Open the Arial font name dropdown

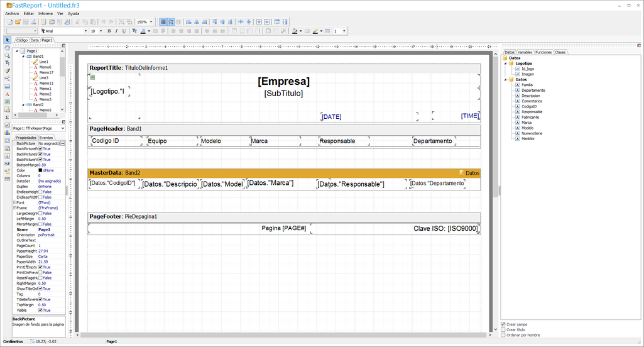click(85, 31)
